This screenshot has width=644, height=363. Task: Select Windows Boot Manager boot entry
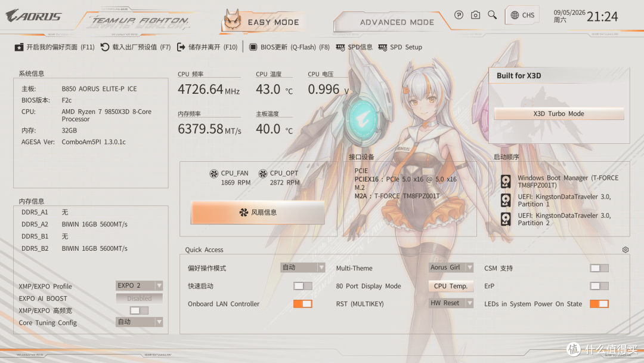(x=568, y=181)
